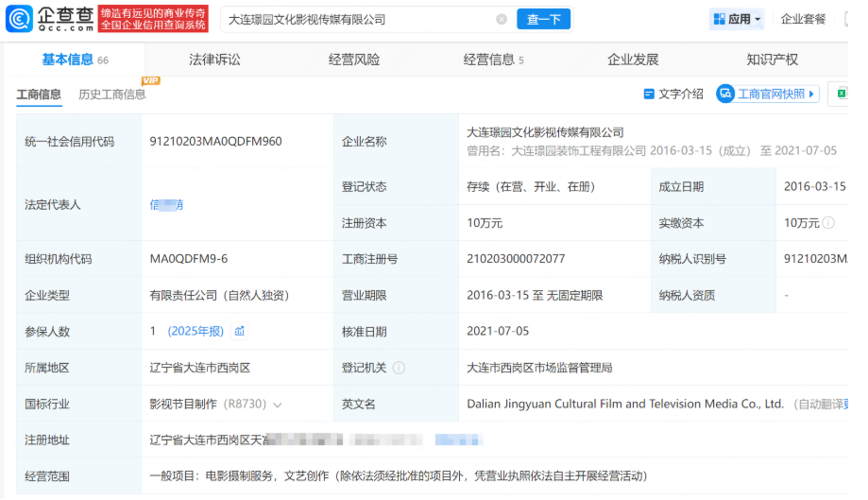Image resolution: width=868 pixels, height=500 pixels.
Task: Open the 应用 dropdown menu
Action: (x=737, y=20)
